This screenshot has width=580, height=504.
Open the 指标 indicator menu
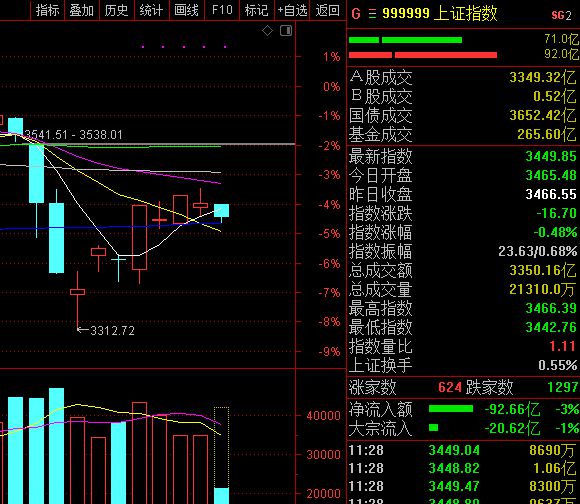tap(47, 10)
